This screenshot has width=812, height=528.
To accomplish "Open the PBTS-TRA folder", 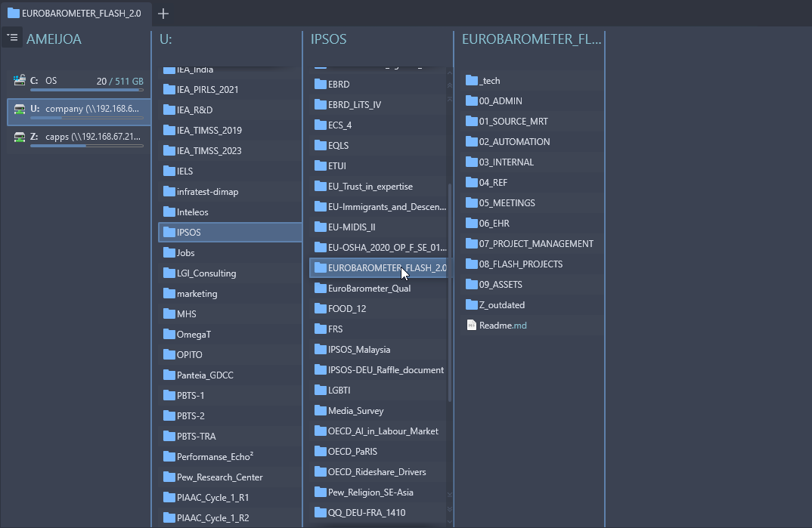I will [230, 437].
